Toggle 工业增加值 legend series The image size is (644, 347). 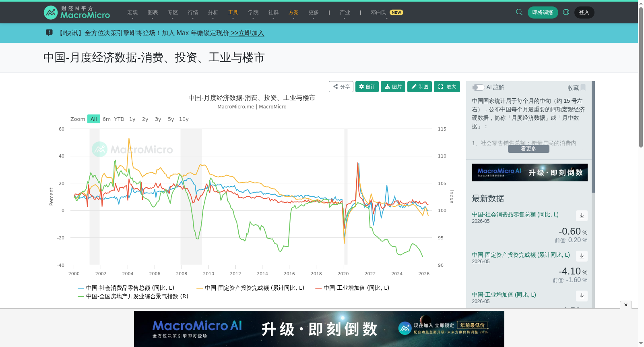352,288
